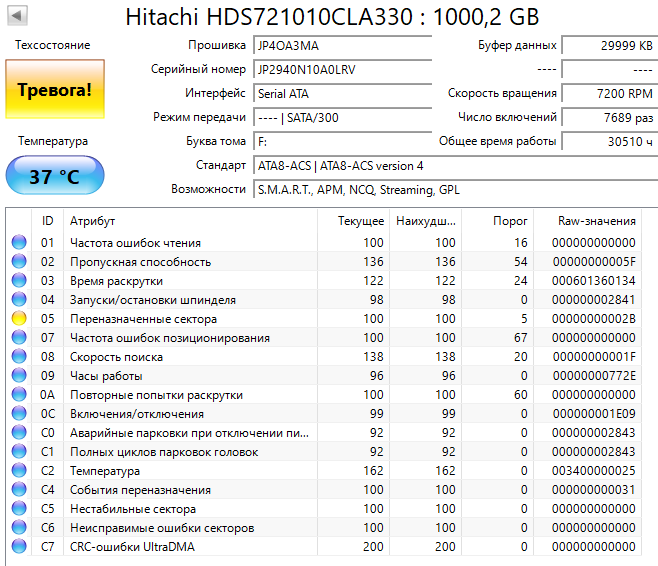Click the Raw-значения column header

tap(588, 221)
